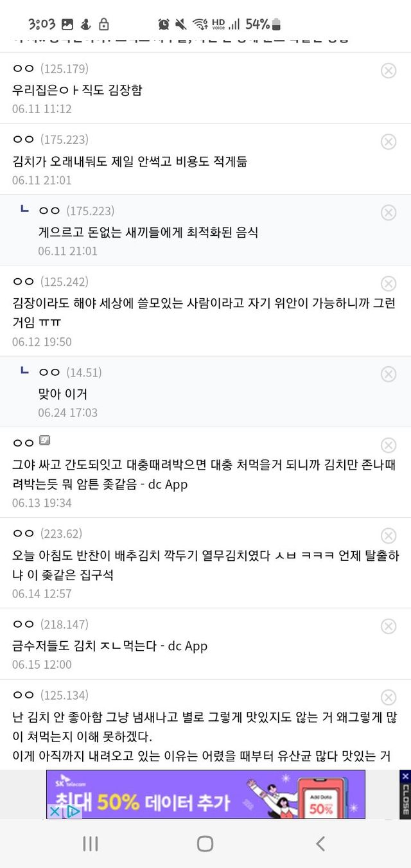
Task: Open the Android recent apps button
Action: coord(91,844)
